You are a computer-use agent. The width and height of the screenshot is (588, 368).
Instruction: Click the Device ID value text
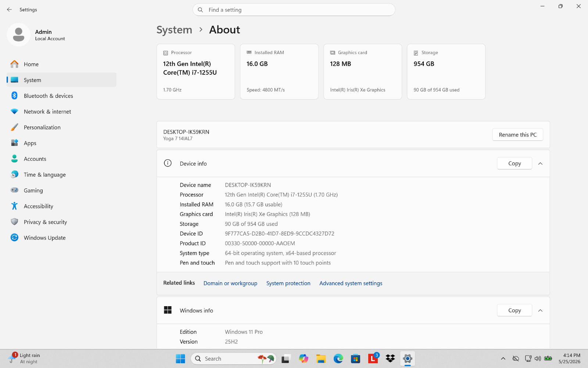[x=280, y=234]
